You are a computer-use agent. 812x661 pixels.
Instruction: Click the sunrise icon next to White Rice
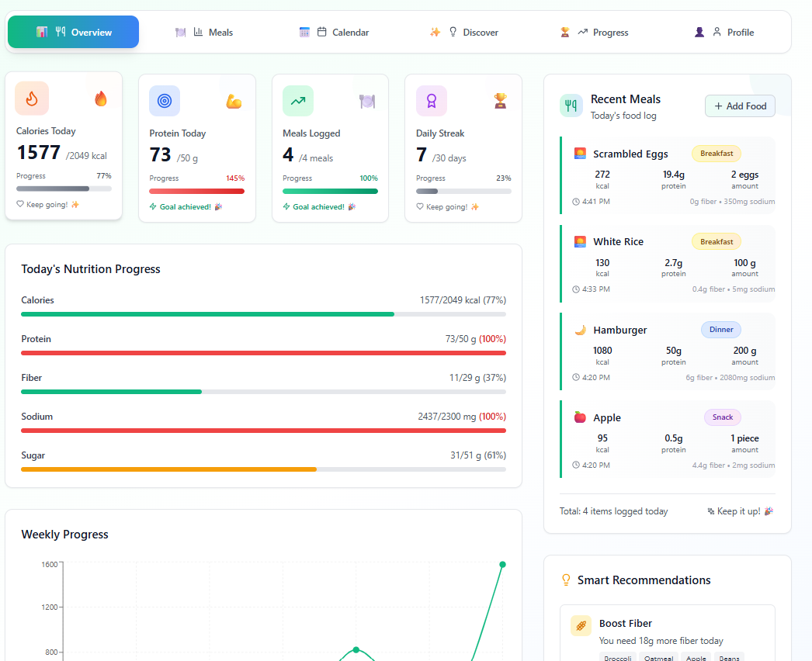(580, 241)
